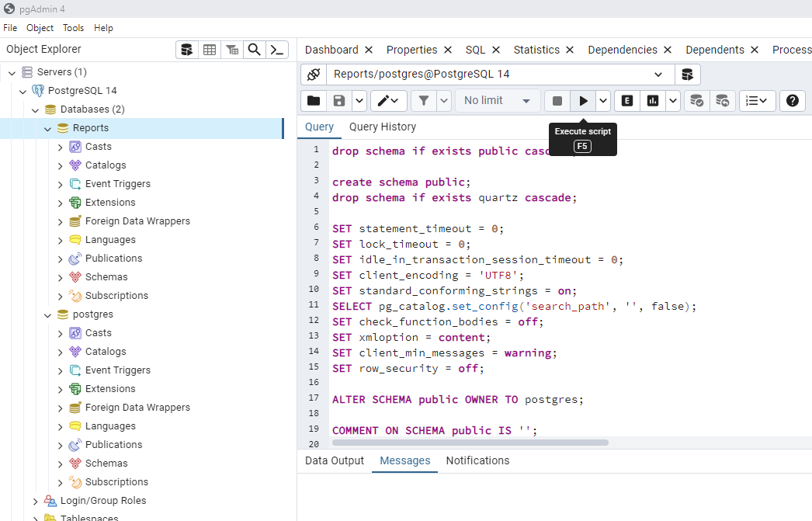Screen dimensions: 812x521
Task: Launch the PSQL Tool terminal icon
Action: pyautogui.click(x=276, y=50)
